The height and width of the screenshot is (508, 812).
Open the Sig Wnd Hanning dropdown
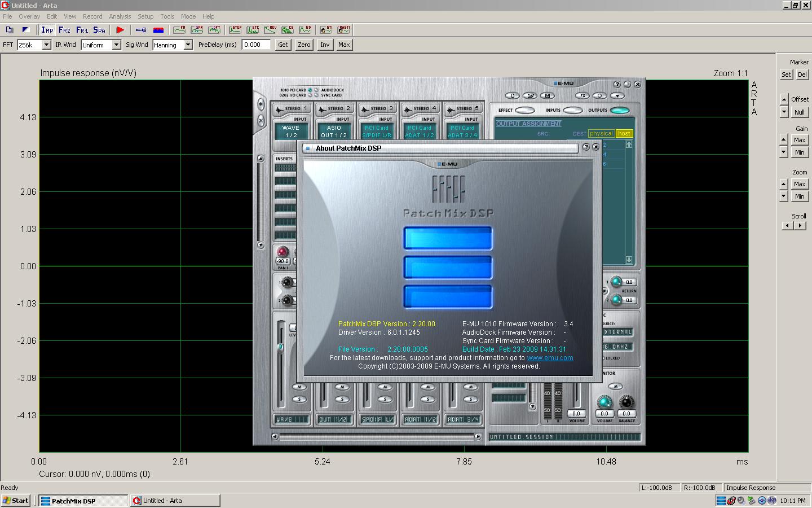[x=188, y=45]
